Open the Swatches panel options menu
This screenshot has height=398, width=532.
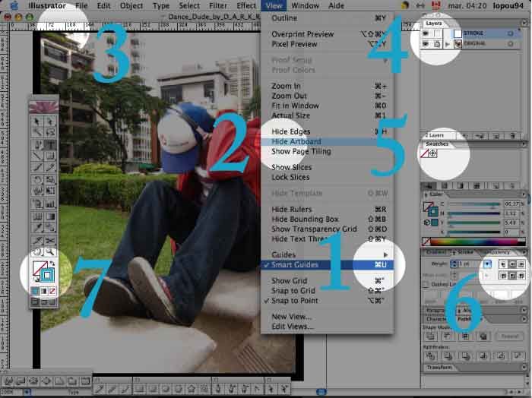click(524, 144)
